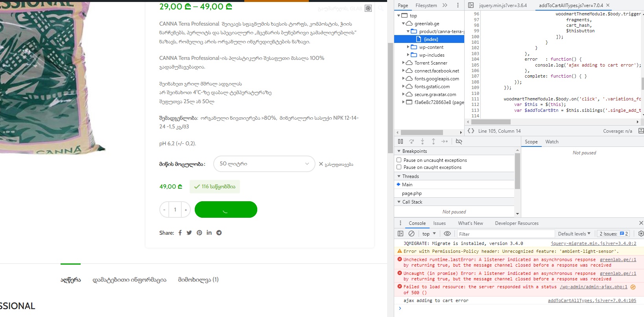Expand the wp-content folder
The image size is (644, 317).
[x=408, y=47]
